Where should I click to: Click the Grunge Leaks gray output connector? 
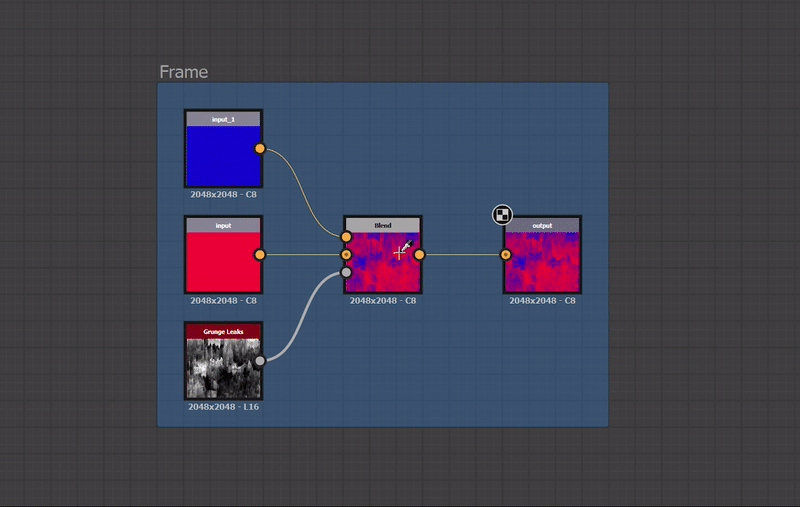(x=260, y=360)
